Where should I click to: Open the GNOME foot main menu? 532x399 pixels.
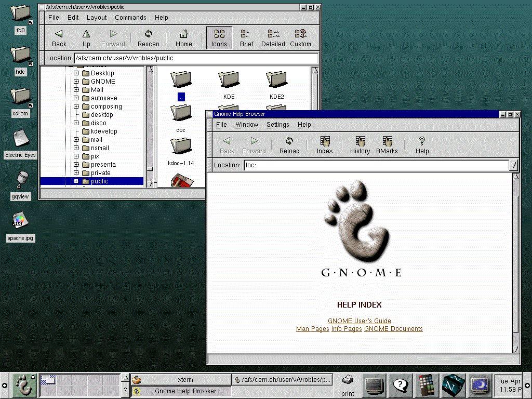(x=24, y=385)
